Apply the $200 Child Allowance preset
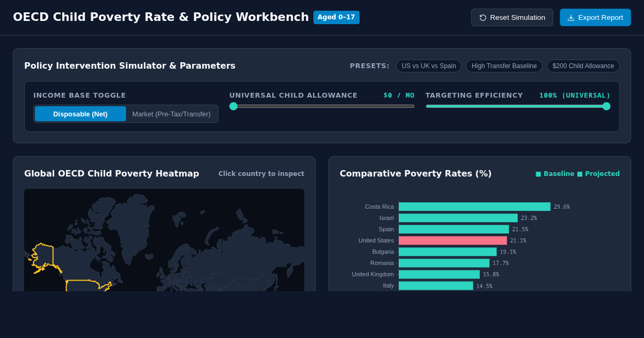Image resolution: width=644 pixels, height=338 pixels. point(583,66)
